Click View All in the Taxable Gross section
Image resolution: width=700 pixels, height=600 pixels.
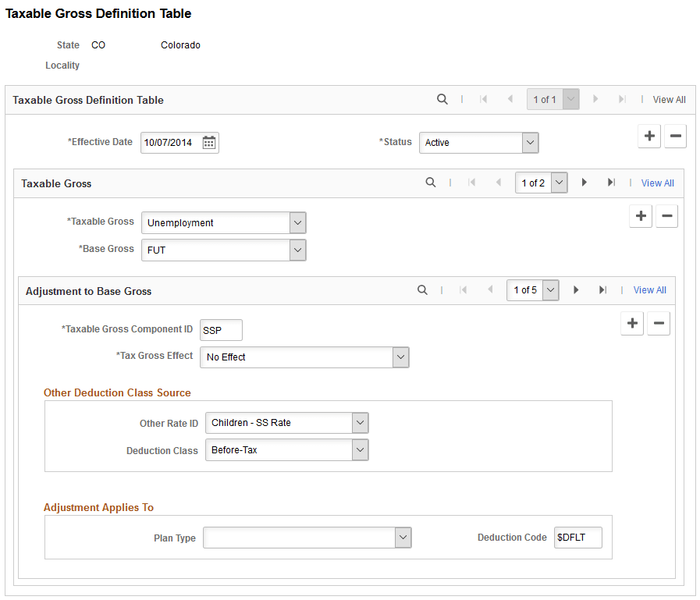[x=657, y=183]
